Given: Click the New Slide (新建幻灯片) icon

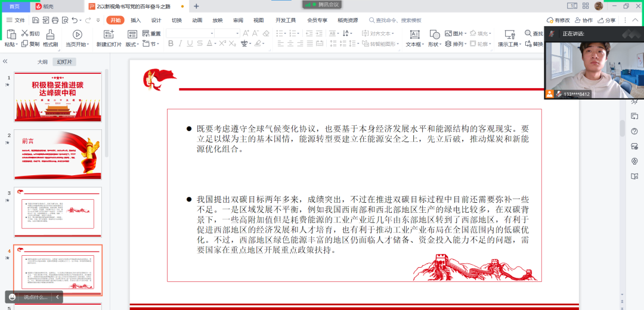Looking at the screenshot, I should pyautogui.click(x=109, y=35).
